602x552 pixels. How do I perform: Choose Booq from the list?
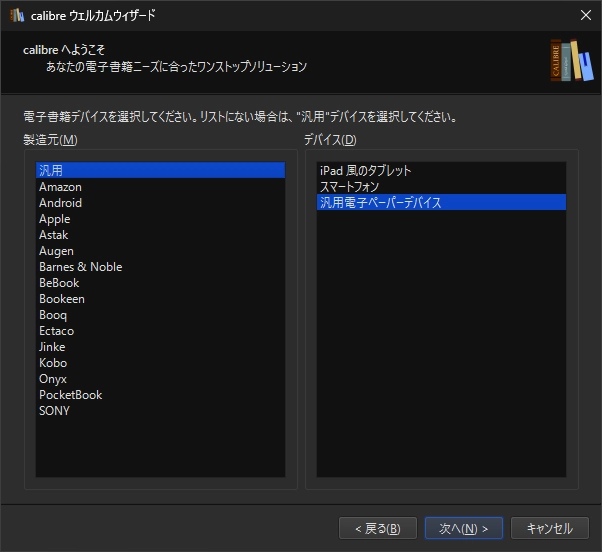[x=160, y=315]
